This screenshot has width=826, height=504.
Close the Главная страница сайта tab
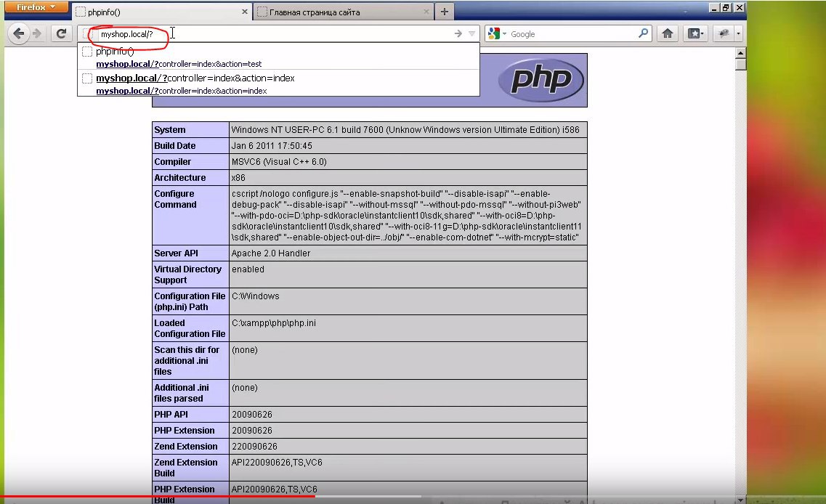426,12
